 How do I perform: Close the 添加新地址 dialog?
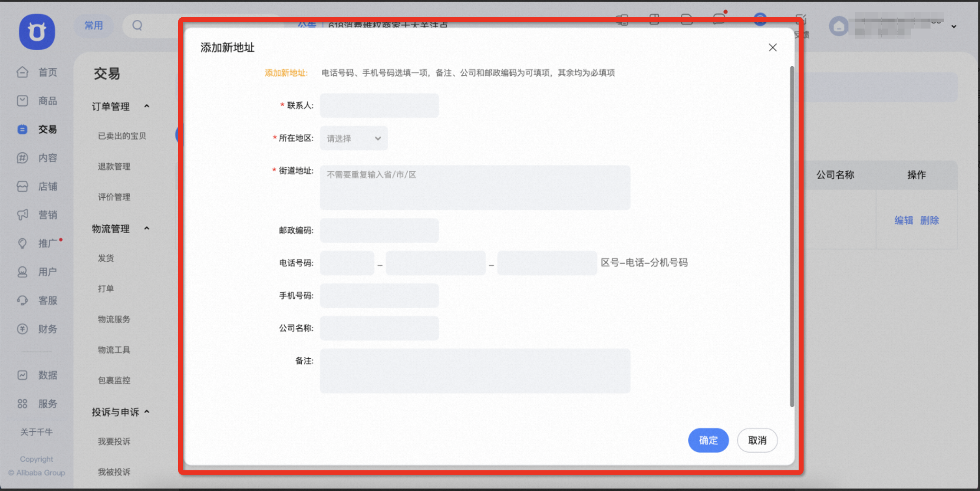coord(773,47)
